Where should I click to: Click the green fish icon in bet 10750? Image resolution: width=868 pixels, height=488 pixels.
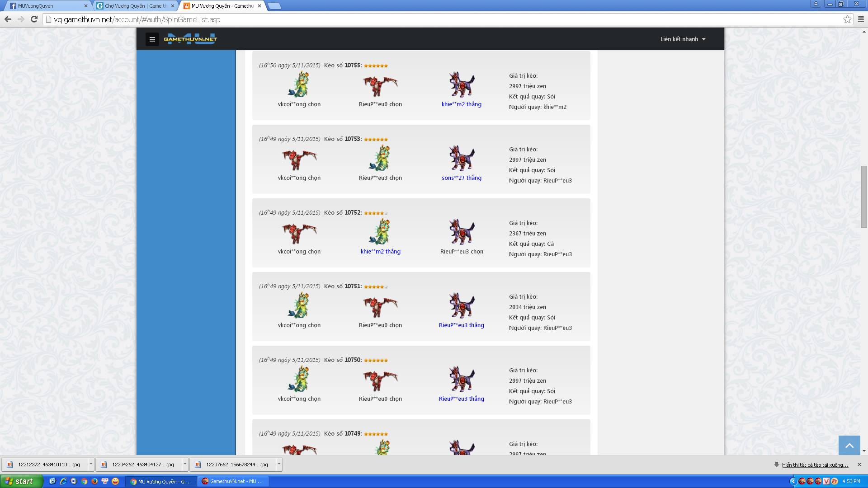click(x=299, y=379)
